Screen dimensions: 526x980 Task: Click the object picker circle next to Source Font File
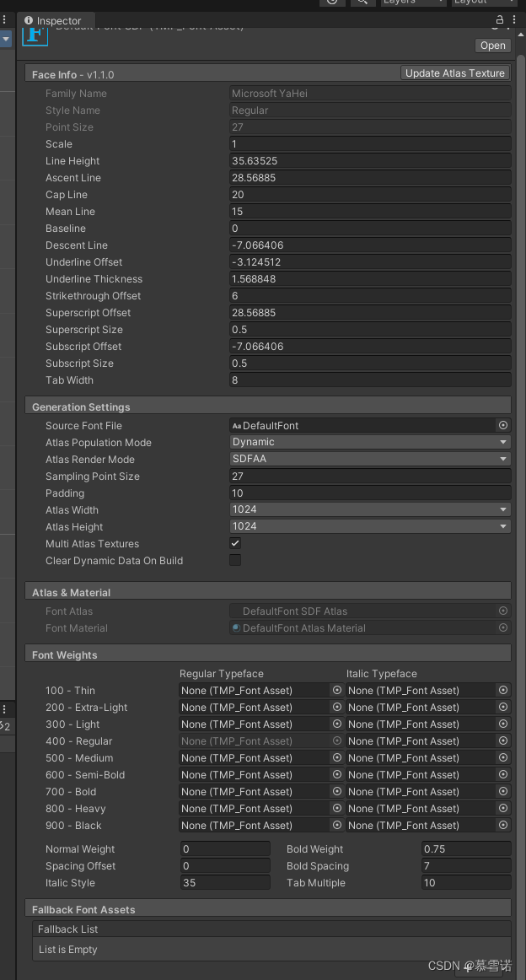[503, 425]
